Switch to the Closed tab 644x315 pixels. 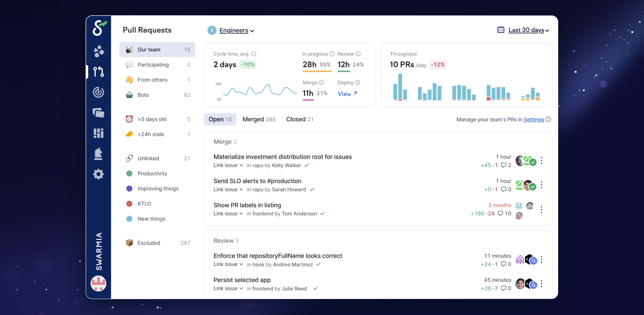click(299, 119)
